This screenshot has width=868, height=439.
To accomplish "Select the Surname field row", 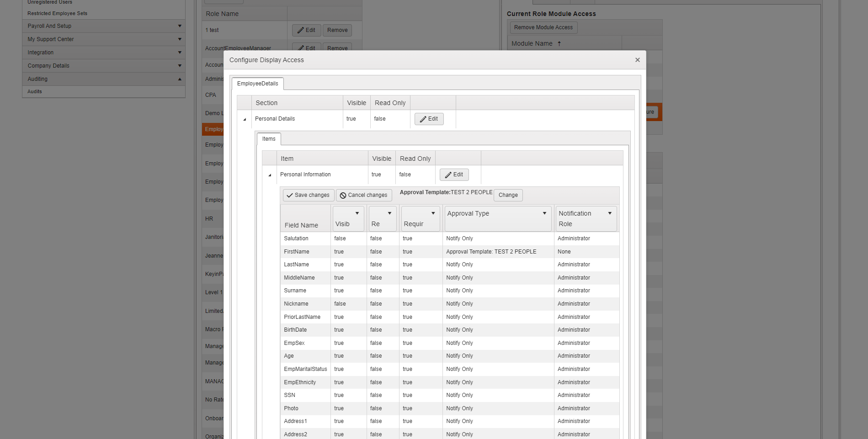I will tap(450, 291).
